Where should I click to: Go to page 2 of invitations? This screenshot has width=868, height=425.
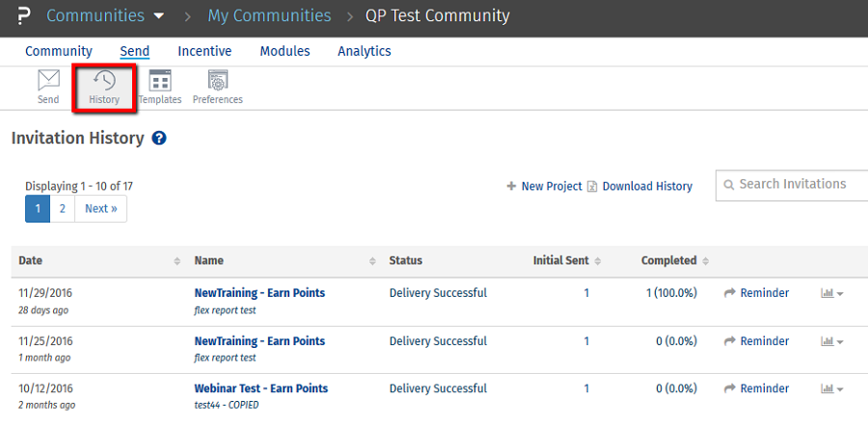pos(62,208)
